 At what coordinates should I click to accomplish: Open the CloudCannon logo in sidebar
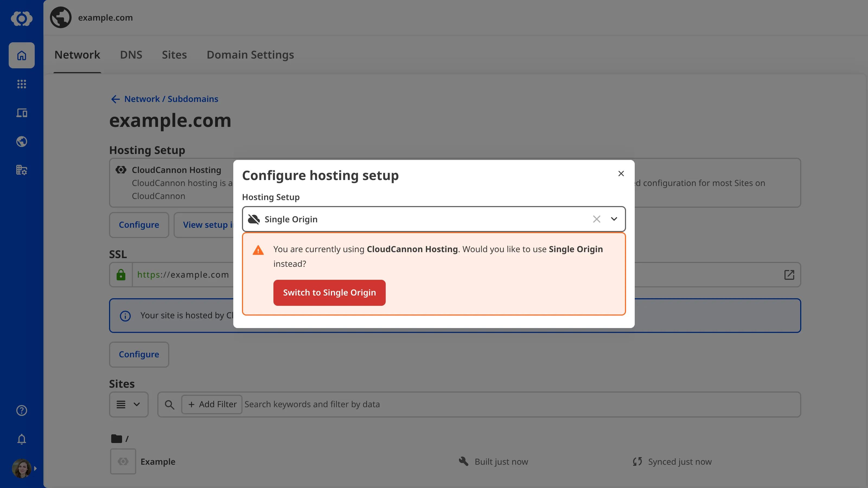click(x=22, y=18)
